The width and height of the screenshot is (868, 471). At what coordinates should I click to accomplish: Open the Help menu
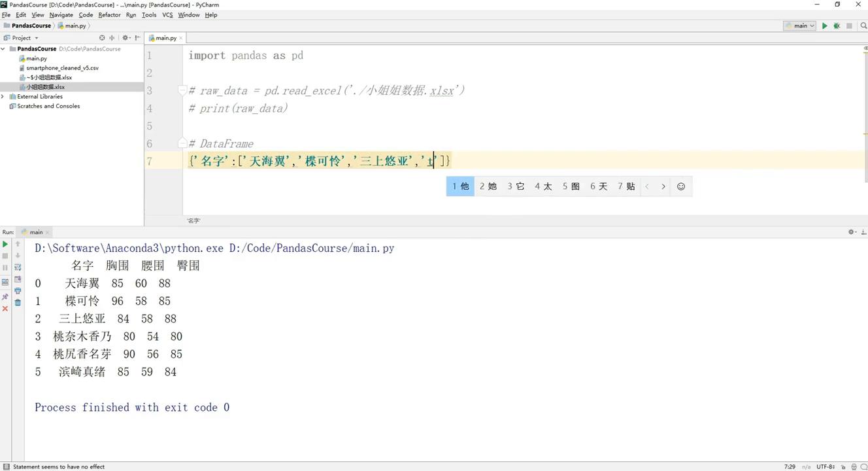pyautogui.click(x=211, y=14)
